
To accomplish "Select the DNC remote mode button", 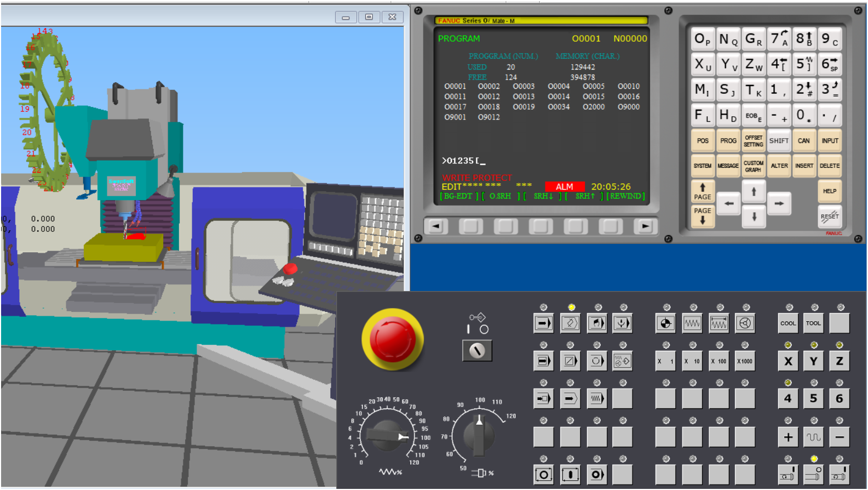I will pyautogui.click(x=623, y=323).
